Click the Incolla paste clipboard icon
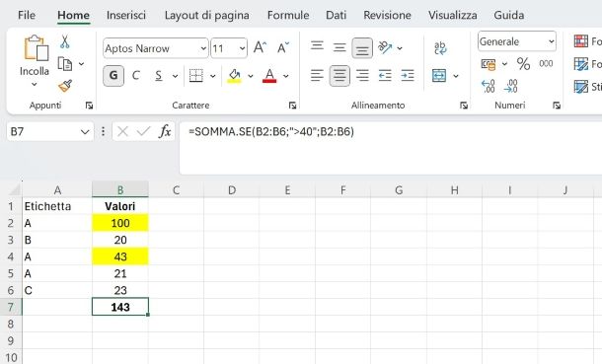The width and height of the screenshot is (602, 364). (x=36, y=48)
